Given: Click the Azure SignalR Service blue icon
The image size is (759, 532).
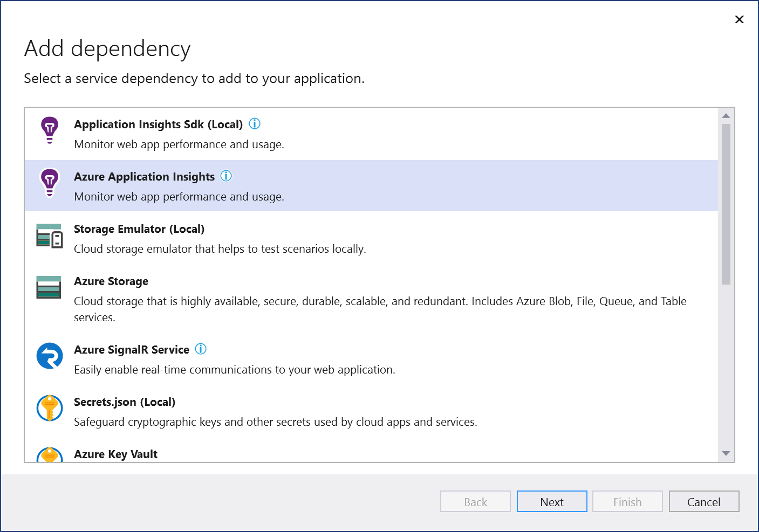Looking at the screenshot, I should click(49, 356).
